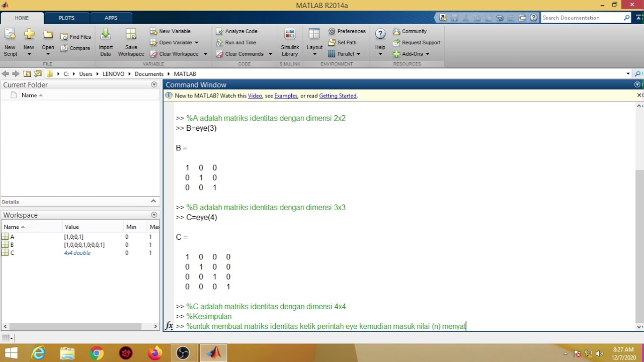Open Community link in Resources

(x=410, y=31)
